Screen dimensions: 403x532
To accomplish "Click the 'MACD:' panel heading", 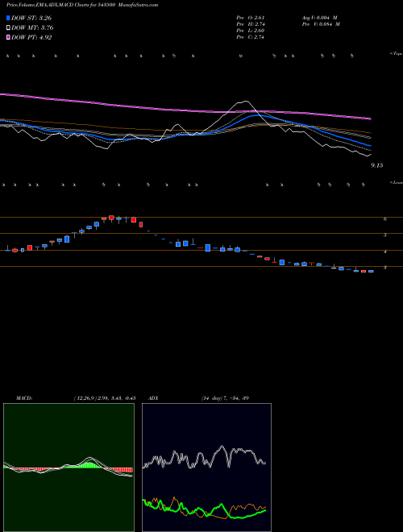I will pyautogui.click(x=24, y=398).
